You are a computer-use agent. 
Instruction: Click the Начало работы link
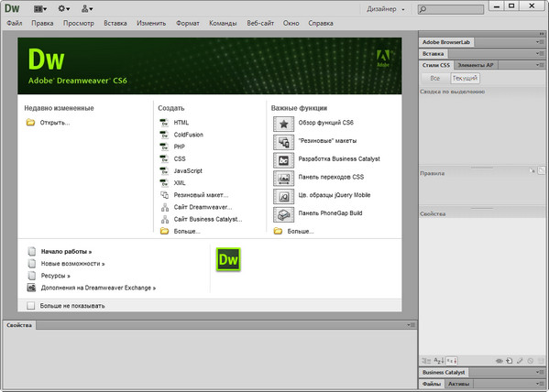[x=66, y=252]
